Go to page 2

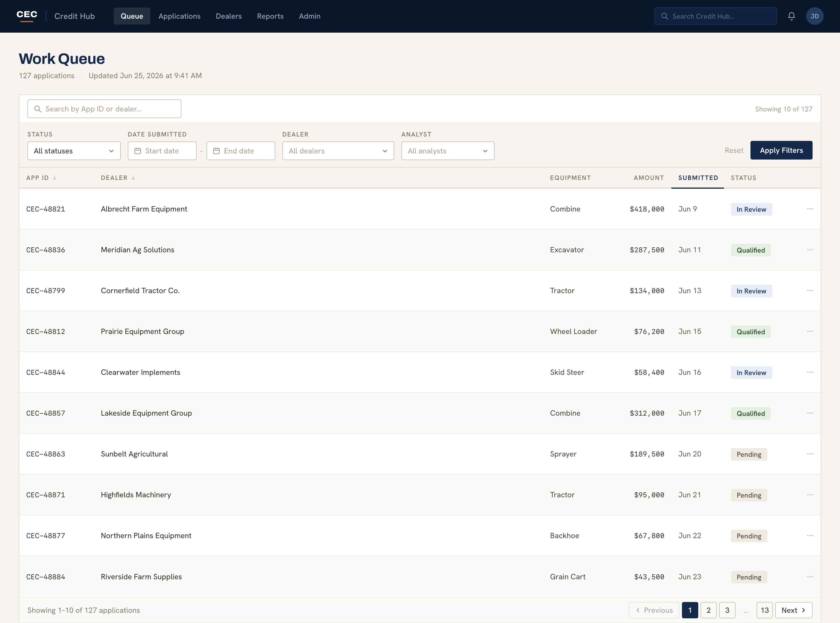click(x=708, y=610)
